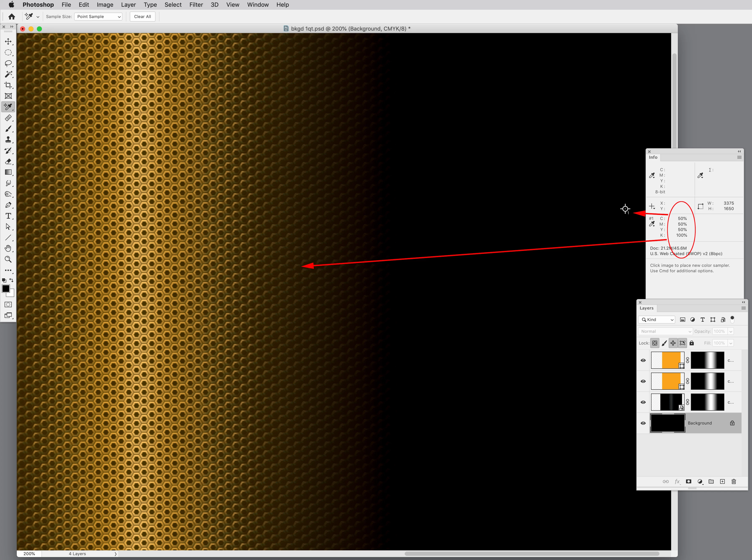Click the delete layer trash icon
Screen dimensions: 752x560
734,481
